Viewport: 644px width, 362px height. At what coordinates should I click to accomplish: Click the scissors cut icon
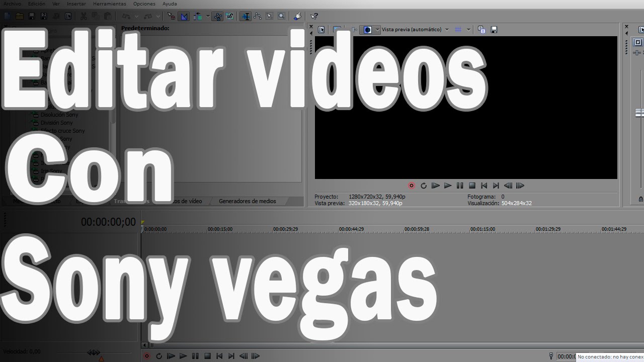[x=83, y=16]
